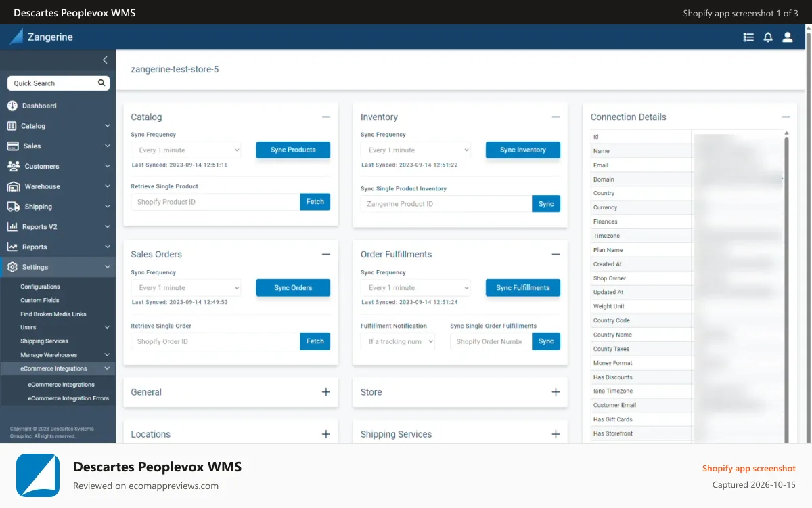Collapse the sidebar with the left chevron
The image size is (812, 508).
(105, 60)
